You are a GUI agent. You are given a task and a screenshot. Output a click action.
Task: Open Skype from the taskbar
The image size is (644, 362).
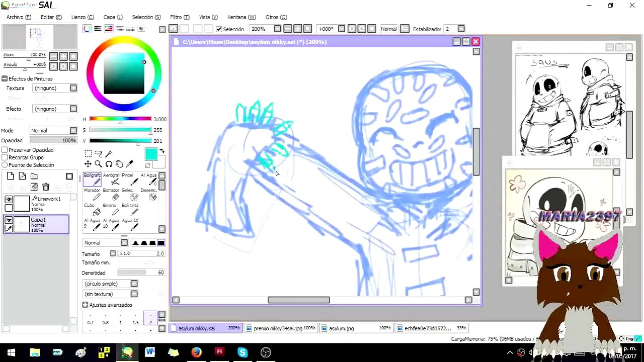tap(243, 352)
